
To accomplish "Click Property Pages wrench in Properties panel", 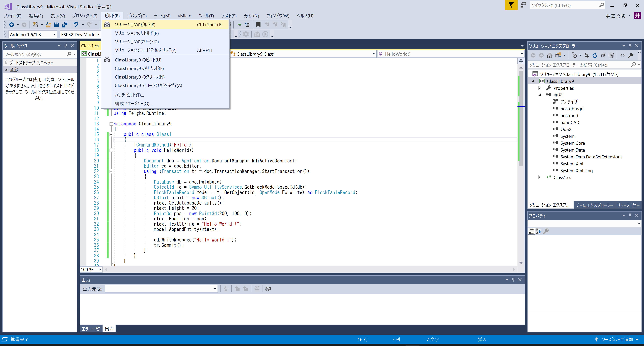I will pyautogui.click(x=546, y=231).
